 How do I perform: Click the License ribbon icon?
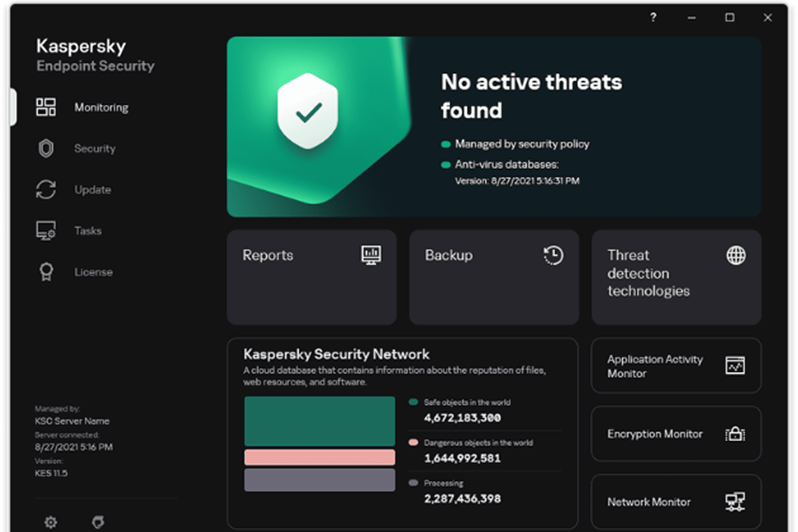point(46,272)
